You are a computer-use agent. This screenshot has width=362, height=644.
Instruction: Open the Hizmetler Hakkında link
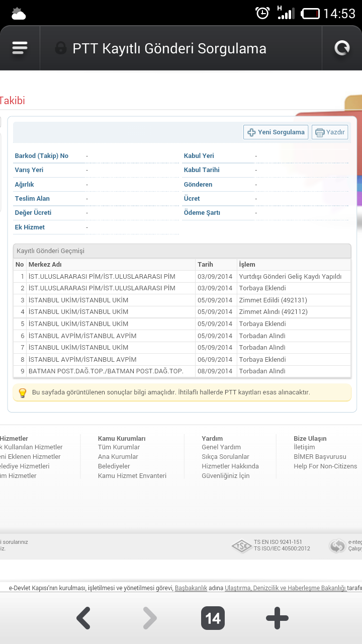pyautogui.click(x=230, y=466)
